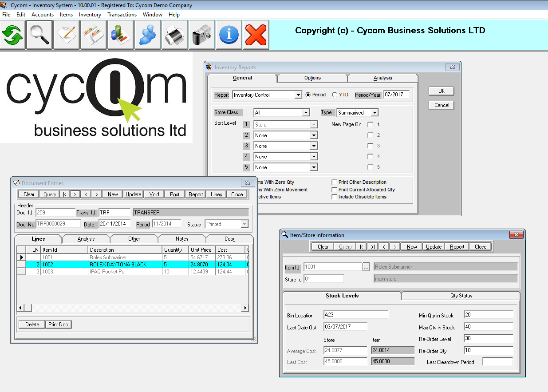Screen dimensions: 548x392
Task: Check Include Obsolete Items option
Action: click(x=335, y=197)
